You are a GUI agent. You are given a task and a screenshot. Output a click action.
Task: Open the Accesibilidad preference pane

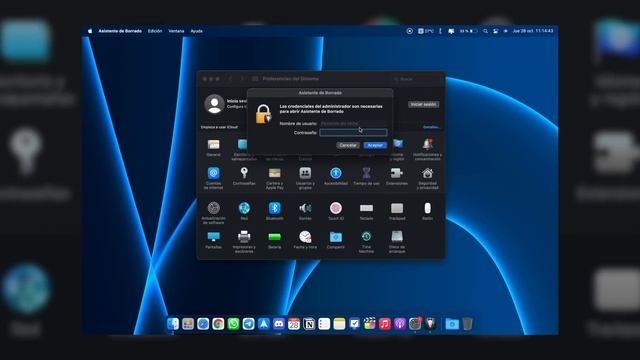pyautogui.click(x=336, y=176)
